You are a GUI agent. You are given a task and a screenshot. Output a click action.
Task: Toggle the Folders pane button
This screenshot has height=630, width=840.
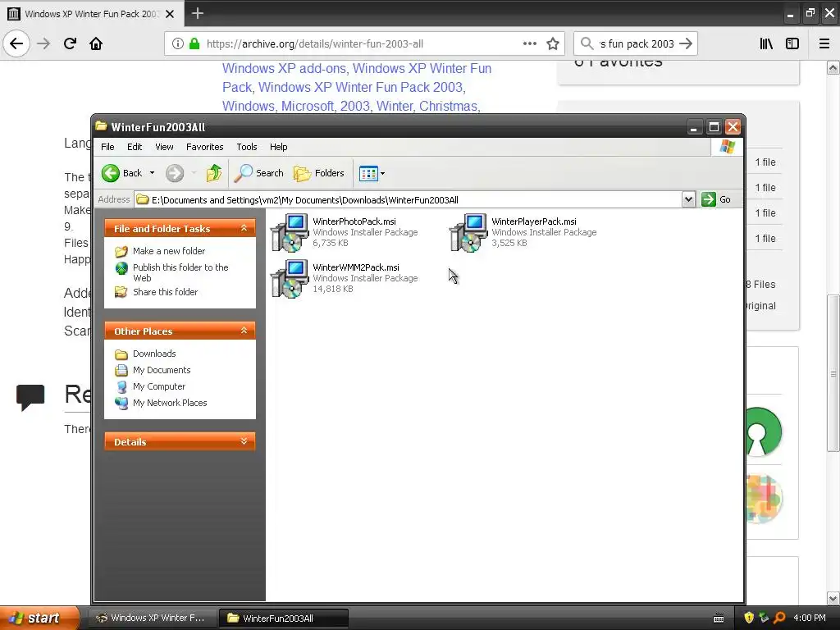319,173
